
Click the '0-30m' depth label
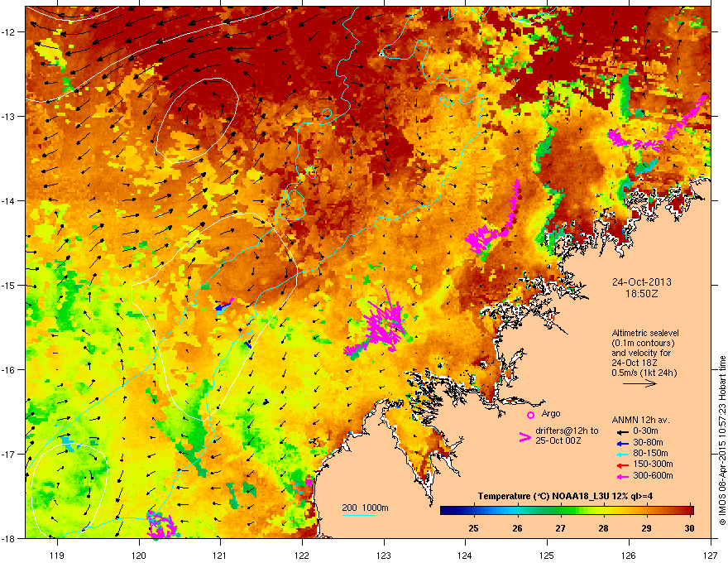pos(645,431)
